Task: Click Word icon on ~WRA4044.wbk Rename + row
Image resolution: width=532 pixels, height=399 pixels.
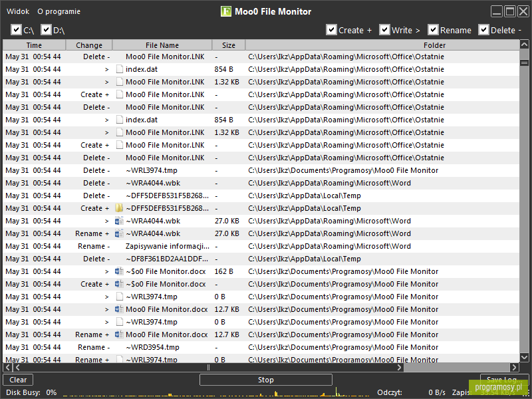Action: tap(119, 233)
